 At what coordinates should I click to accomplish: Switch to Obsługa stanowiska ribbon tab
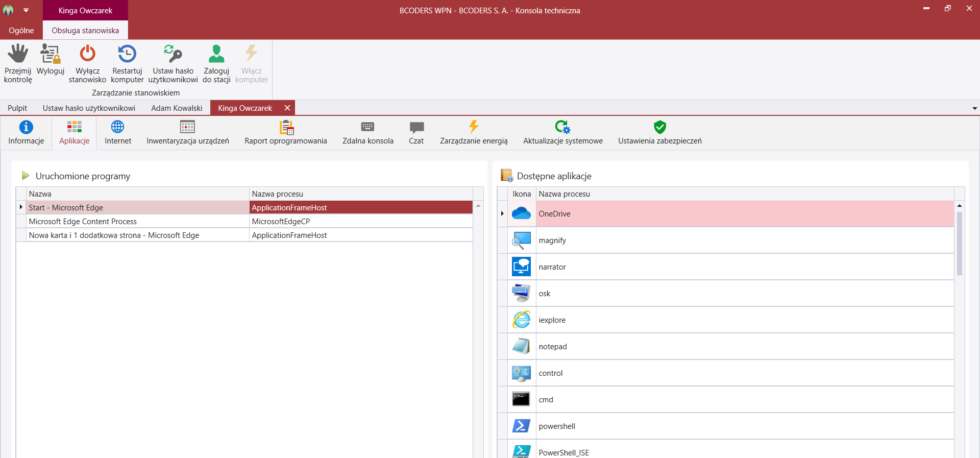(x=85, y=30)
